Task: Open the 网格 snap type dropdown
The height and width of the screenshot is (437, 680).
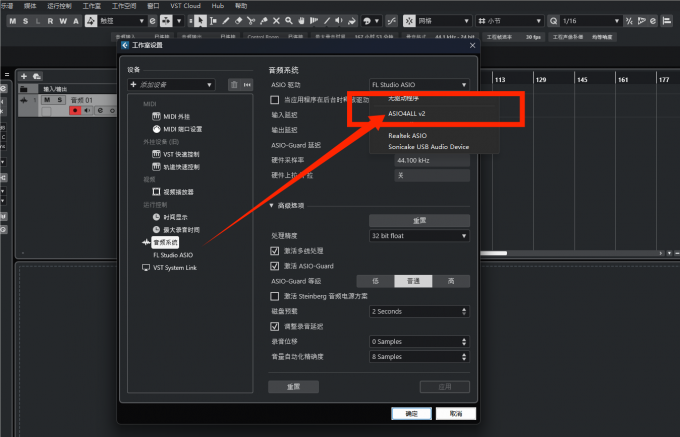Action: click(x=444, y=21)
